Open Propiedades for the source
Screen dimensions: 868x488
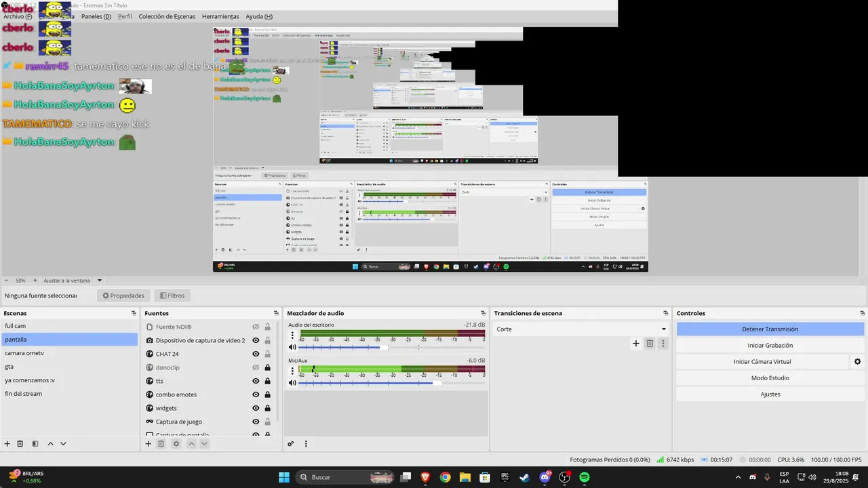123,296
